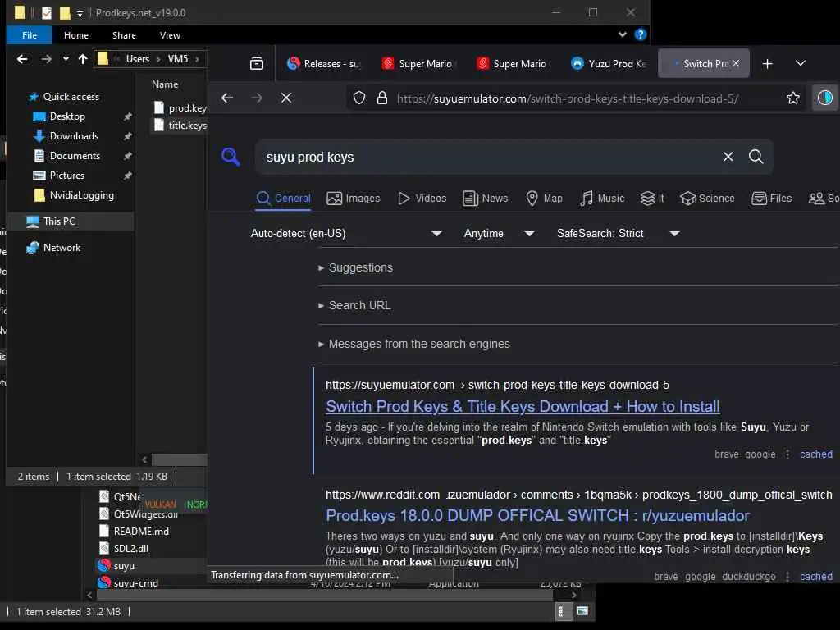Screen dimensions: 840x630
Task: Open the tracking protection shield icon
Action: [x=359, y=98]
